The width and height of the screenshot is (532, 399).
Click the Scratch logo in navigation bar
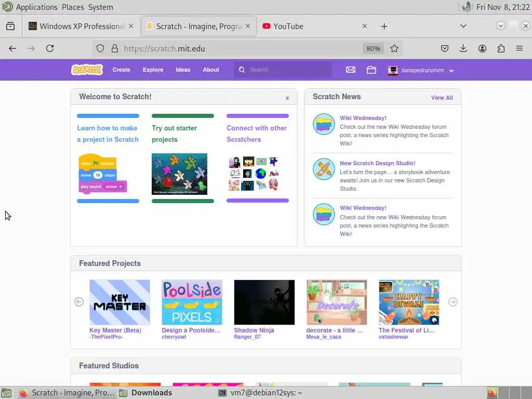pyautogui.click(x=87, y=70)
